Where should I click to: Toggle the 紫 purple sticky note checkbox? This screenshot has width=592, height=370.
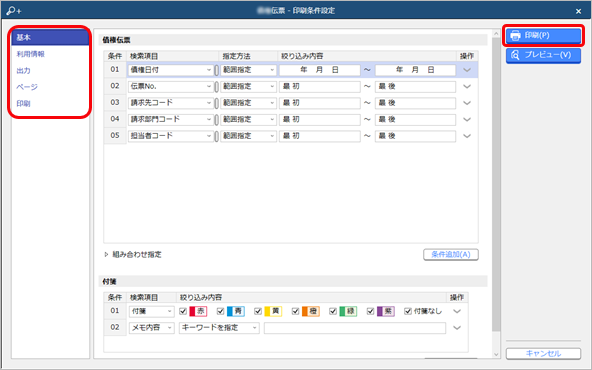[370, 311]
